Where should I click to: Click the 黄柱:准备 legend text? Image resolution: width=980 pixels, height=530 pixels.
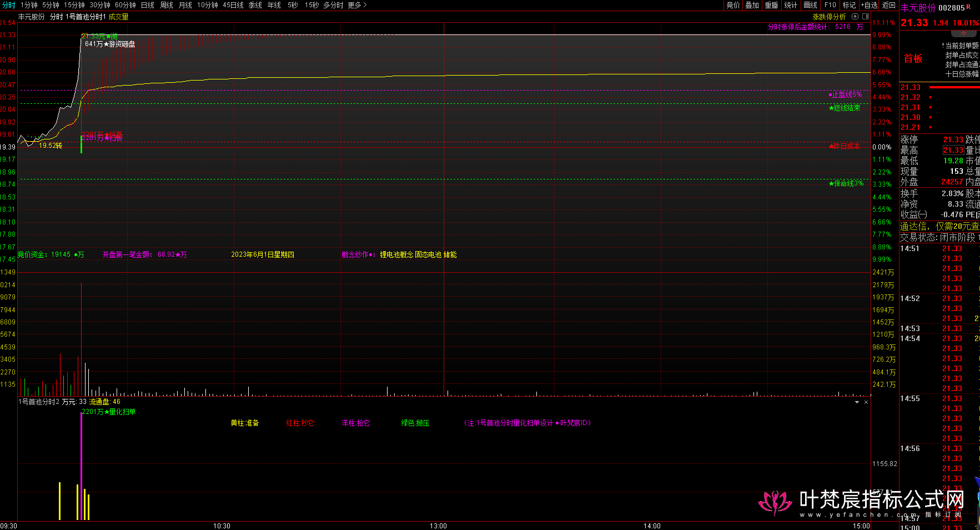pyautogui.click(x=245, y=423)
